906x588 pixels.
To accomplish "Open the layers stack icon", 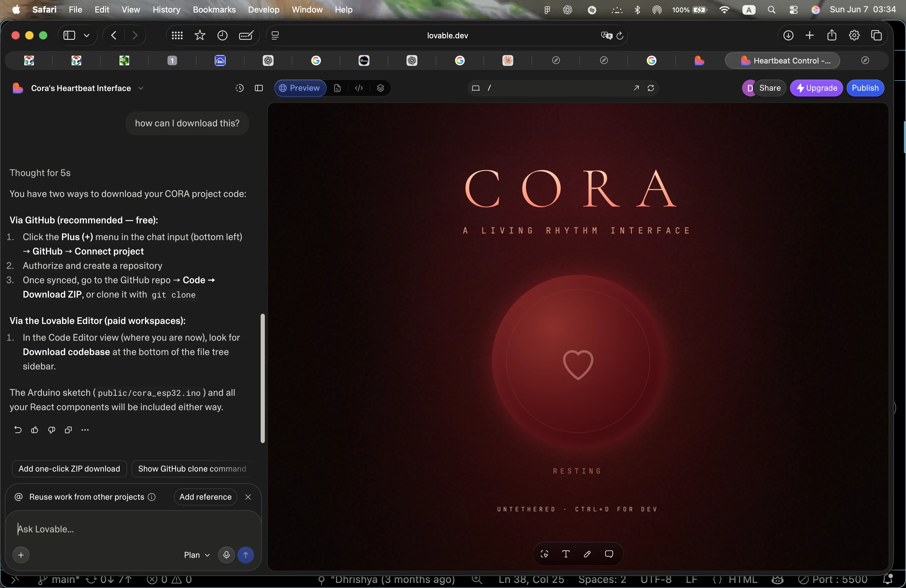I will [x=380, y=88].
